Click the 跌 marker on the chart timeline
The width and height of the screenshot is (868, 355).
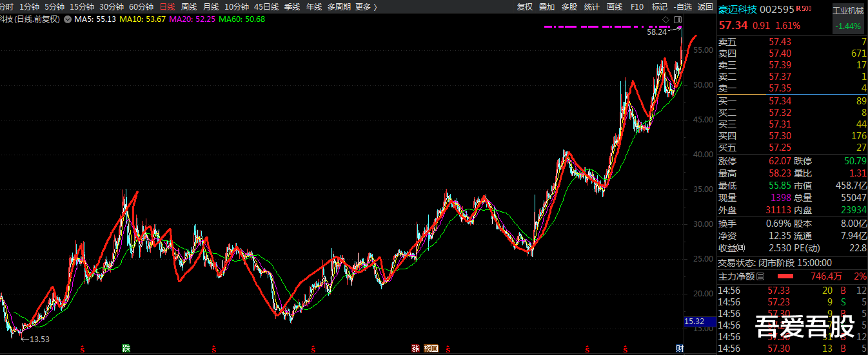pos(126,349)
